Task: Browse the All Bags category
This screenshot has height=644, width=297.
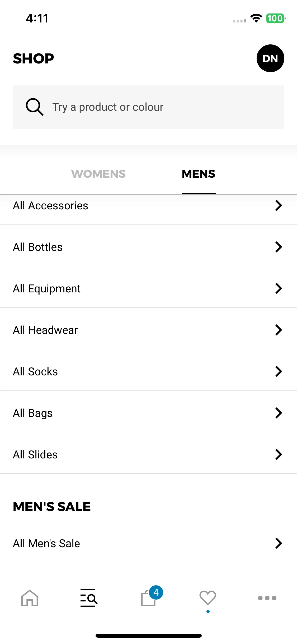Action: [x=148, y=413]
